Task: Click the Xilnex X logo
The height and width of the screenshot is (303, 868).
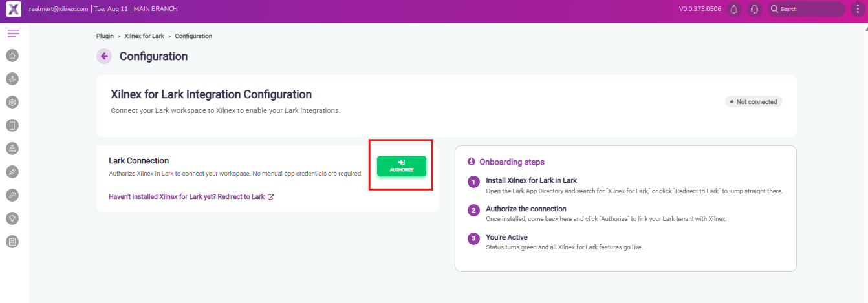Action: pos(14,9)
